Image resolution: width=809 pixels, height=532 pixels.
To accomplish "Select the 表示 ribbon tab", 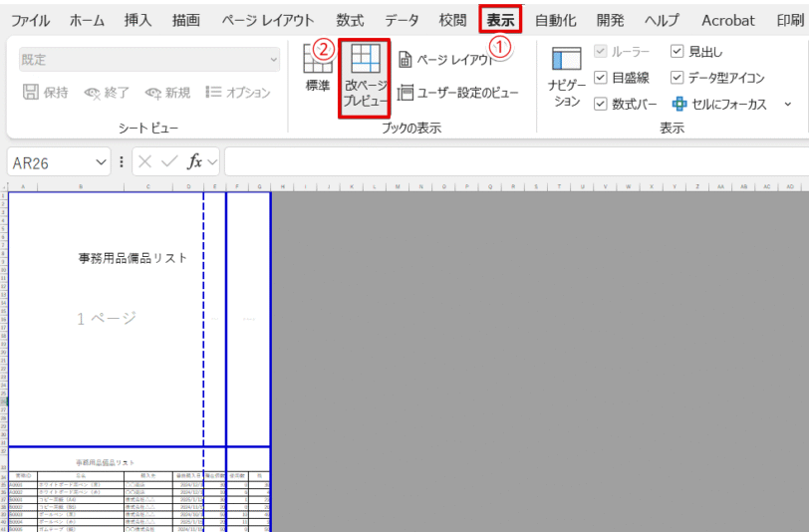I will pos(500,21).
